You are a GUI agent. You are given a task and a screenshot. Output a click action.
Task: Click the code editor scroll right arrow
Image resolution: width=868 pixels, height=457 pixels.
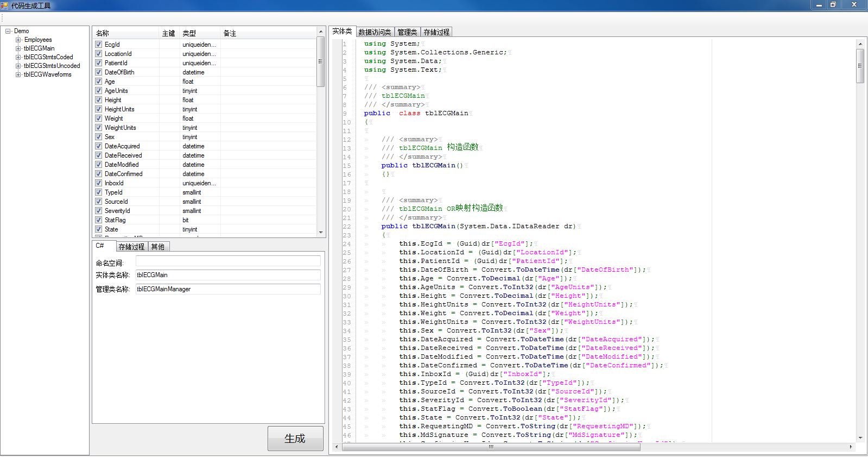[851, 447]
